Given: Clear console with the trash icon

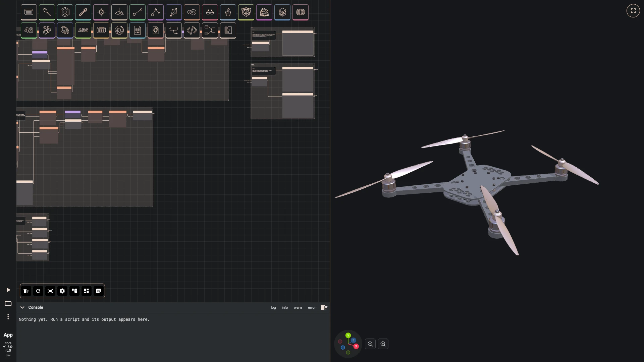Looking at the screenshot, I should pos(324,307).
